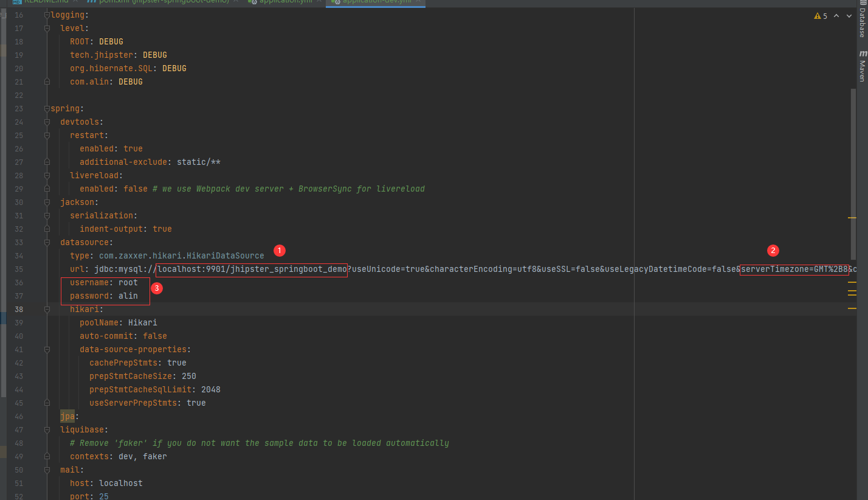Collapse the logging block on line 16
This screenshot has height=500, width=868.
(x=47, y=15)
